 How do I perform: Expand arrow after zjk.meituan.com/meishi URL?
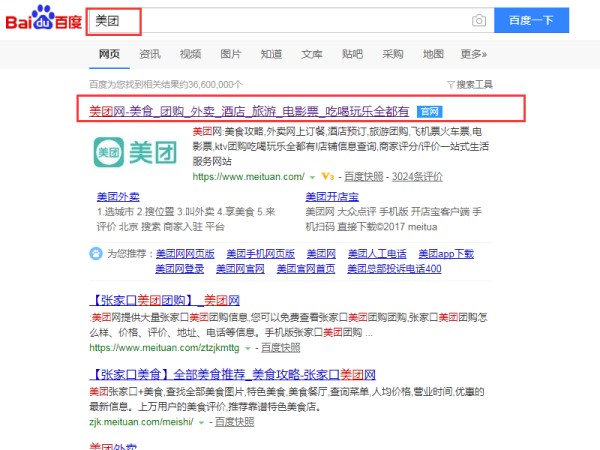[x=203, y=424]
